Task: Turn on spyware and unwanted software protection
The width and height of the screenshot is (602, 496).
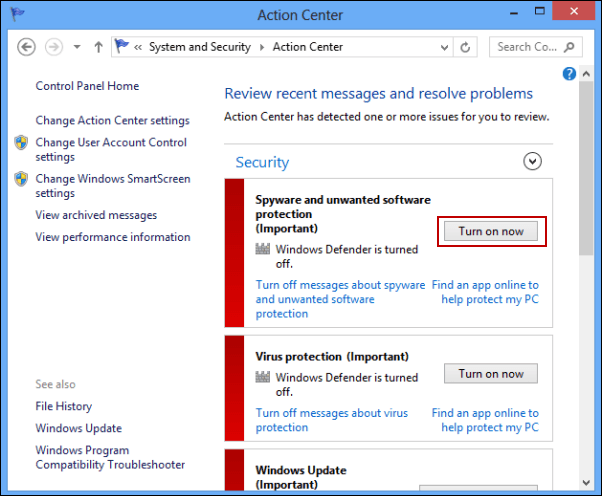Action: [491, 231]
